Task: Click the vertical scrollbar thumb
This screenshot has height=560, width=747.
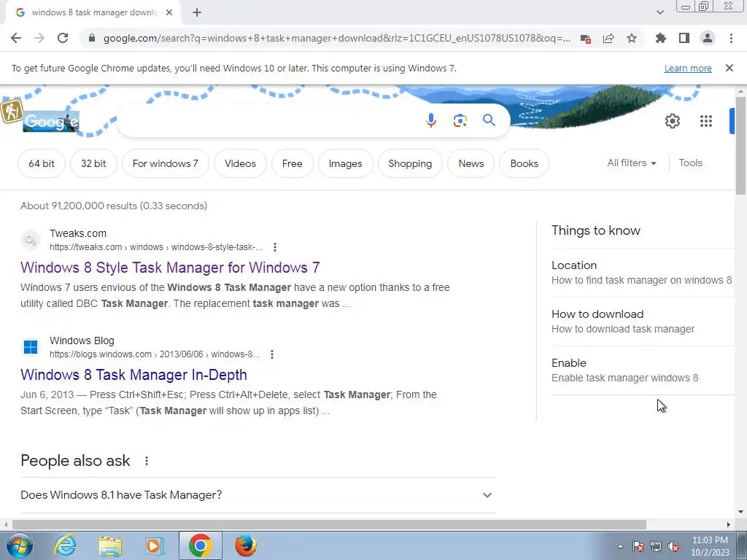Action: [741, 145]
